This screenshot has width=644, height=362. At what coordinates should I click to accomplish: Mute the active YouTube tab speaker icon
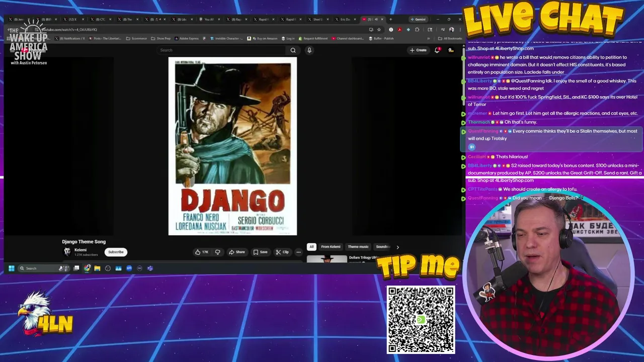pyautogui.click(x=376, y=20)
